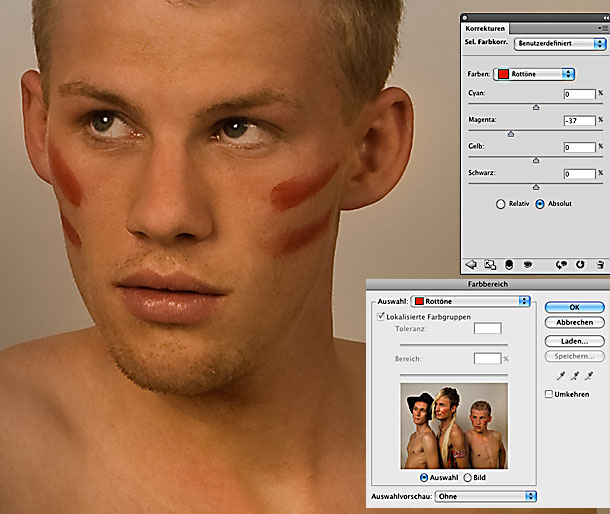Toggle Lokalisierte Farbgruppen checkbox

coord(381,316)
